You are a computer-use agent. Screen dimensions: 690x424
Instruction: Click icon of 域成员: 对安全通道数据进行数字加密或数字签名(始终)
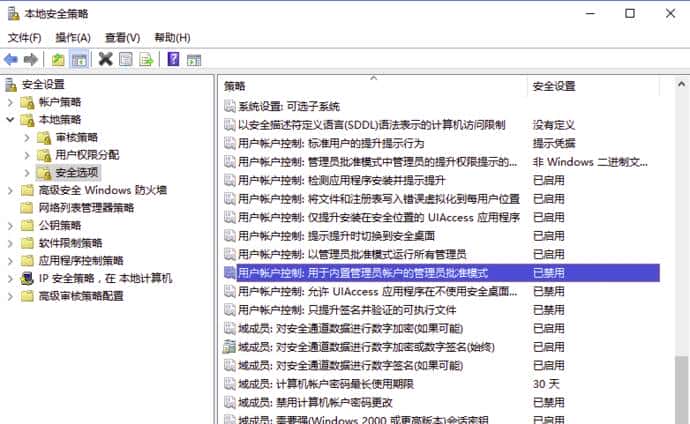(230, 347)
